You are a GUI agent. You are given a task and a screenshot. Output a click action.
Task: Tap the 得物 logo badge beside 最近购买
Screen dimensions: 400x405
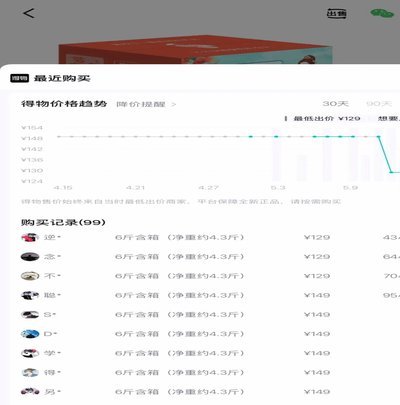coord(19,78)
